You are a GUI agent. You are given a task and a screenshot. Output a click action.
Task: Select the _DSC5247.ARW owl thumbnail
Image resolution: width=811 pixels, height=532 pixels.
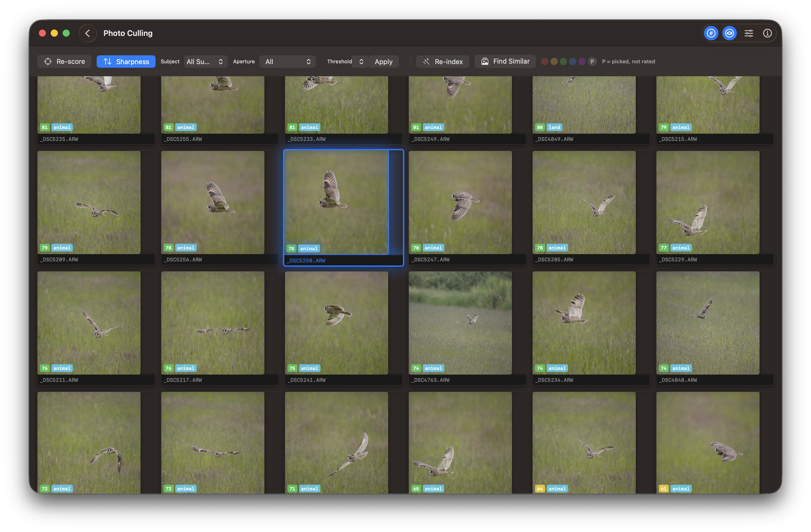[460, 202]
